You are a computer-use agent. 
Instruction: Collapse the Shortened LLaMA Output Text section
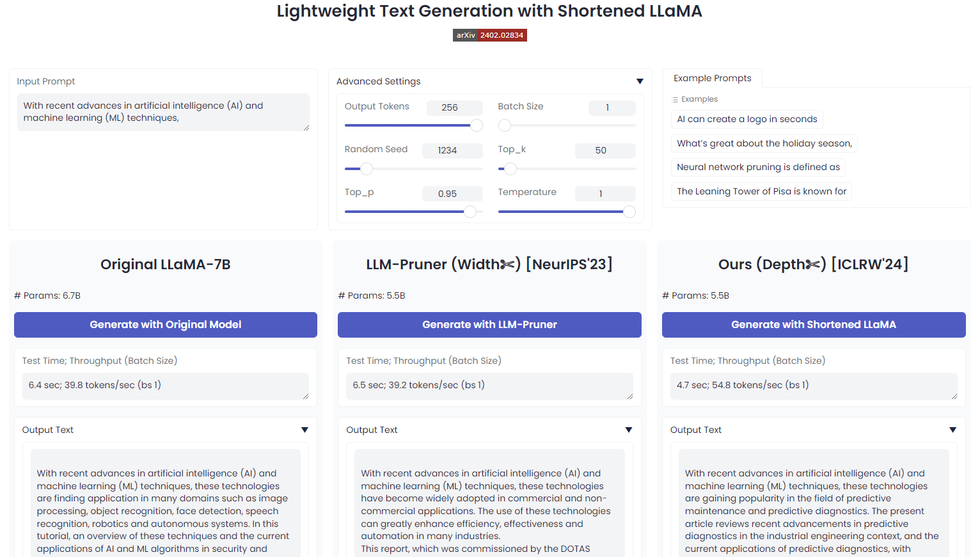tap(952, 430)
